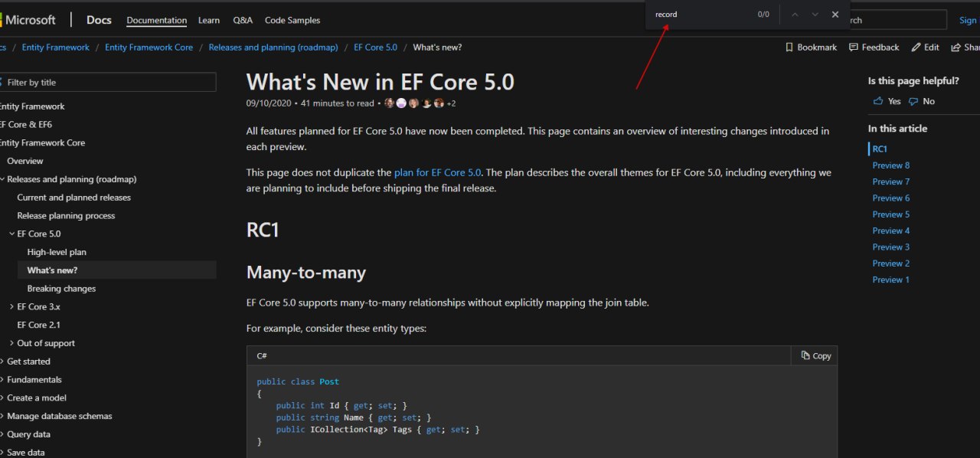Click the first contributor avatar
The image size is (980, 458).
(390, 103)
